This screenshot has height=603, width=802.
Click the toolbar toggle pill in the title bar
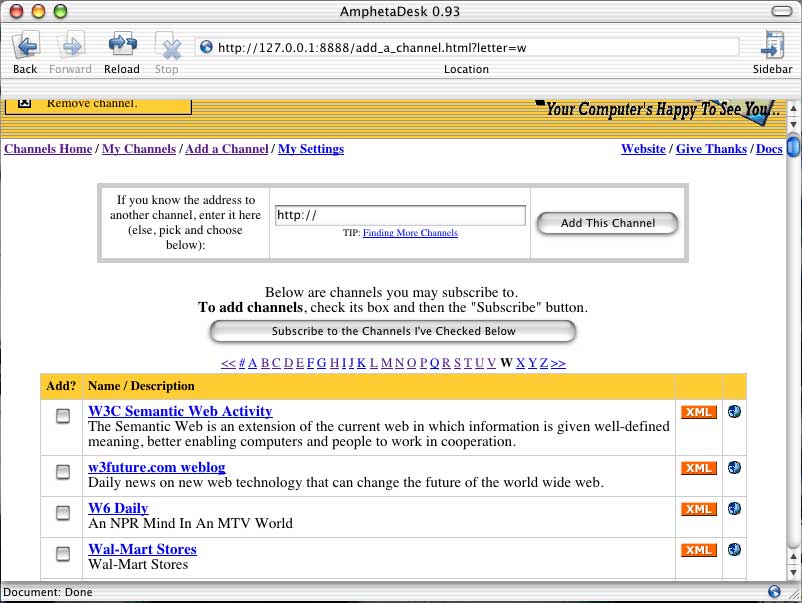(x=782, y=11)
